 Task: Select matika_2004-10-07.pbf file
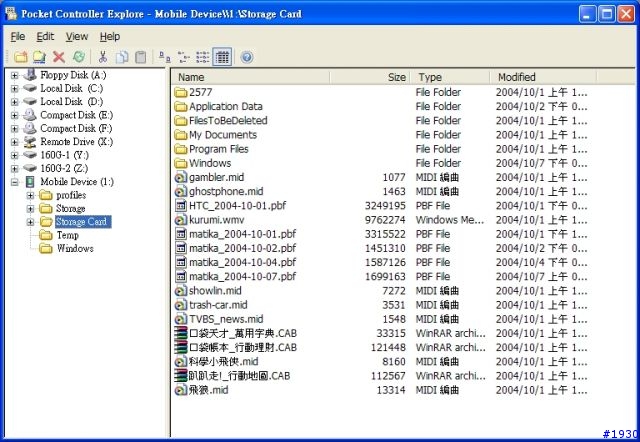tap(242, 277)
